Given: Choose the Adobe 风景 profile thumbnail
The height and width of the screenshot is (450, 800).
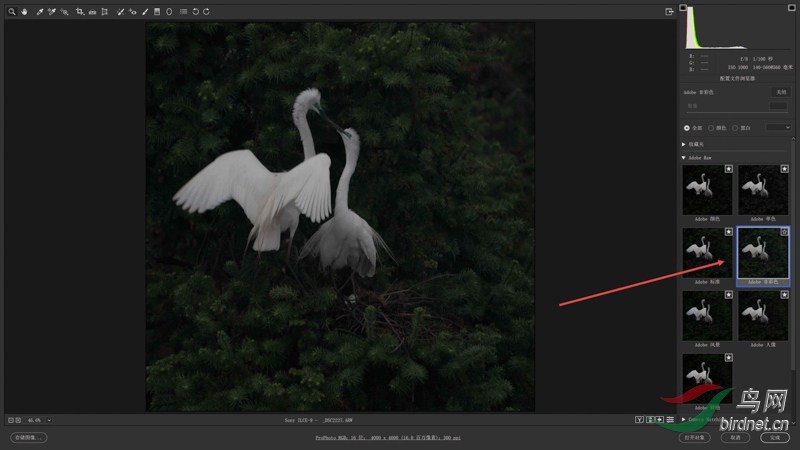Looking at the screenshot, I should pyautogui.click(x=707, y=316).
